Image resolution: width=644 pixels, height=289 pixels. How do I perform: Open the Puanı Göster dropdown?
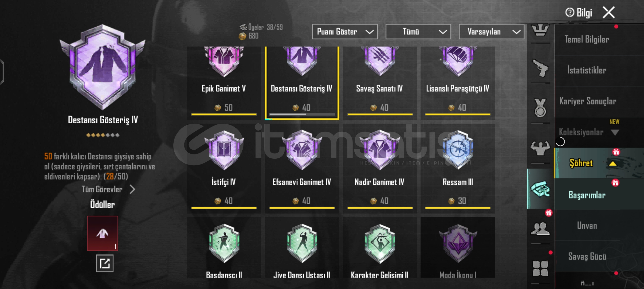tap(345, 32)
